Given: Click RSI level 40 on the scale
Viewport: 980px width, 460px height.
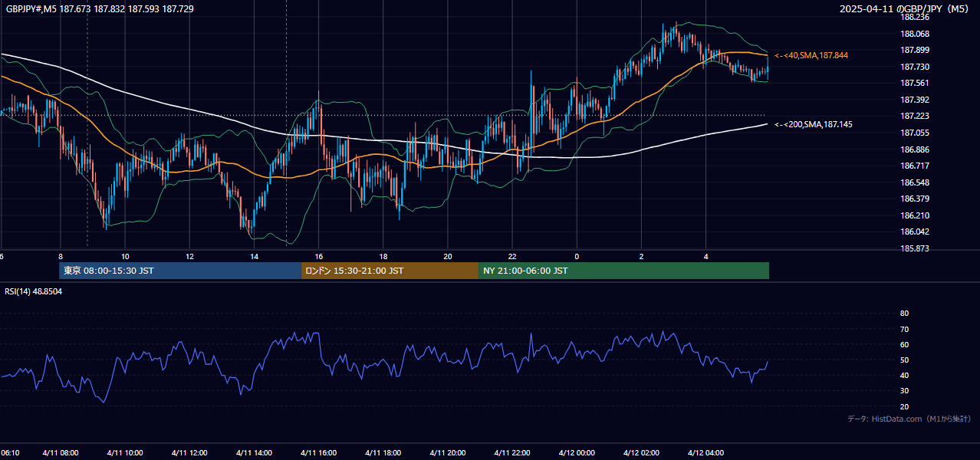Looking at the screenshot, I should (x=904, y=375).
